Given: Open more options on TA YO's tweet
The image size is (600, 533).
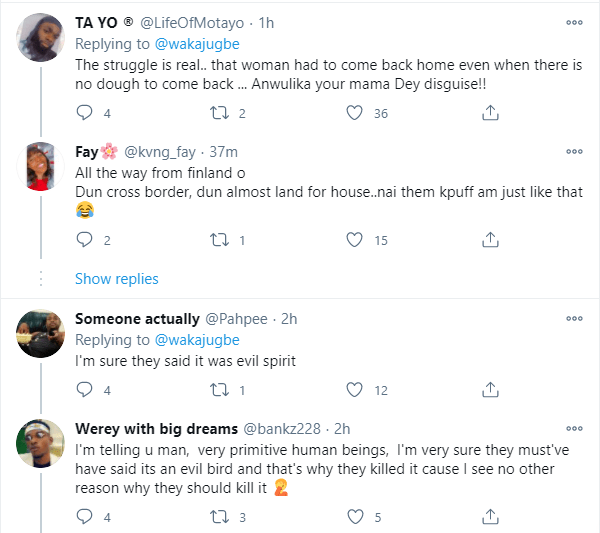Looking at the screenshot, I should click(x=574, y=23).
